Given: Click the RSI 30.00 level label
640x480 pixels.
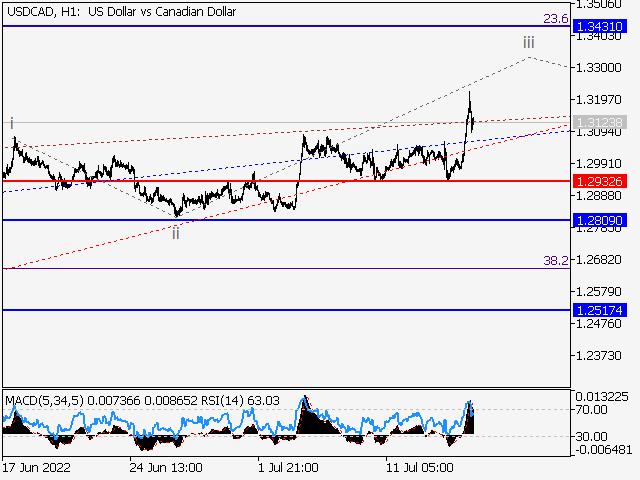Looking at the screenshot, I should 591,437.
